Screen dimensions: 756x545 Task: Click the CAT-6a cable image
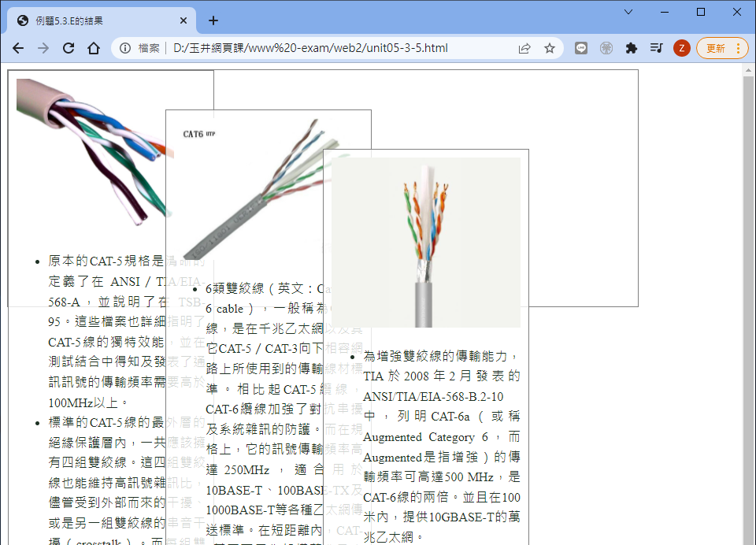(x=426, y=242)
